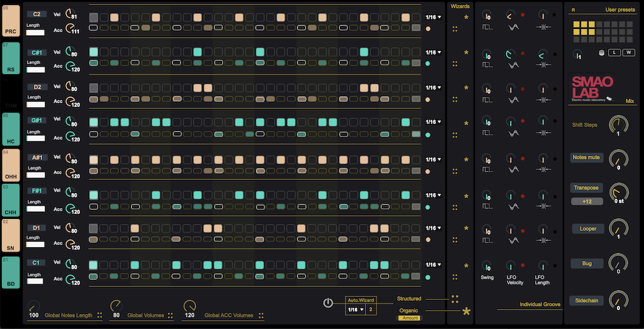Open the 1/16 rate dropdown for TOM D2 row

pos(433,87)
